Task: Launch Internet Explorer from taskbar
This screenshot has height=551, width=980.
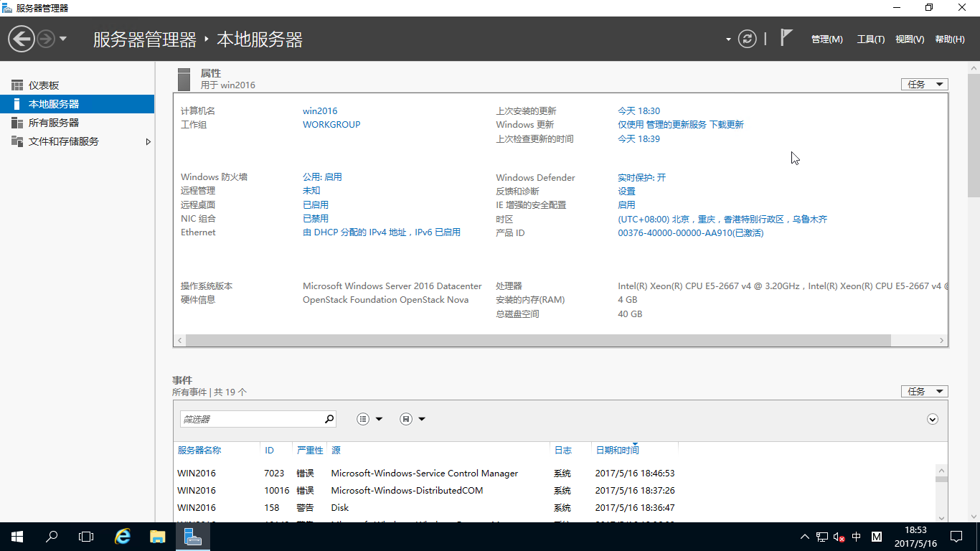Action: tap(123, 537)
